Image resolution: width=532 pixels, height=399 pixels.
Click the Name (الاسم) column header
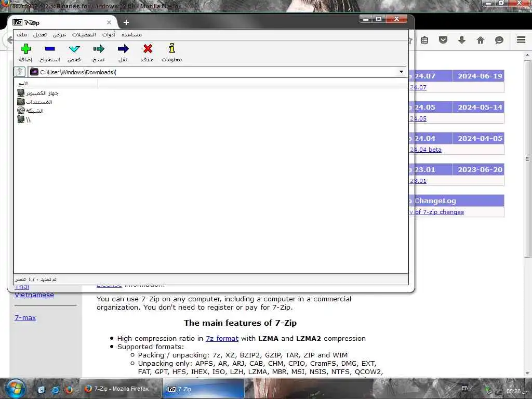(x=56, y=84)
